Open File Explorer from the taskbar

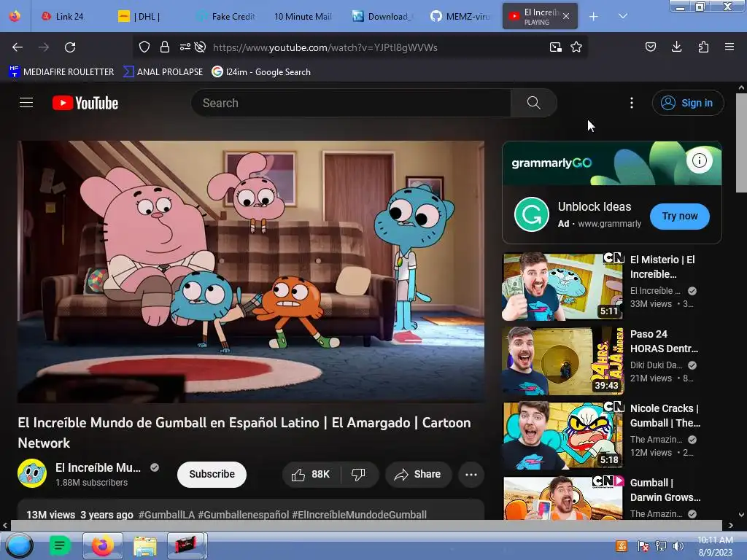(145, 545)
